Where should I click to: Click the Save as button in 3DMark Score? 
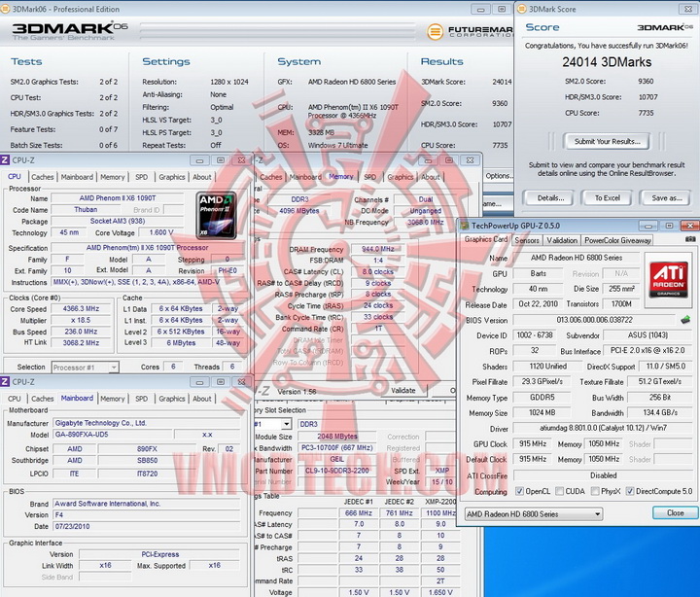pos(666,197)
